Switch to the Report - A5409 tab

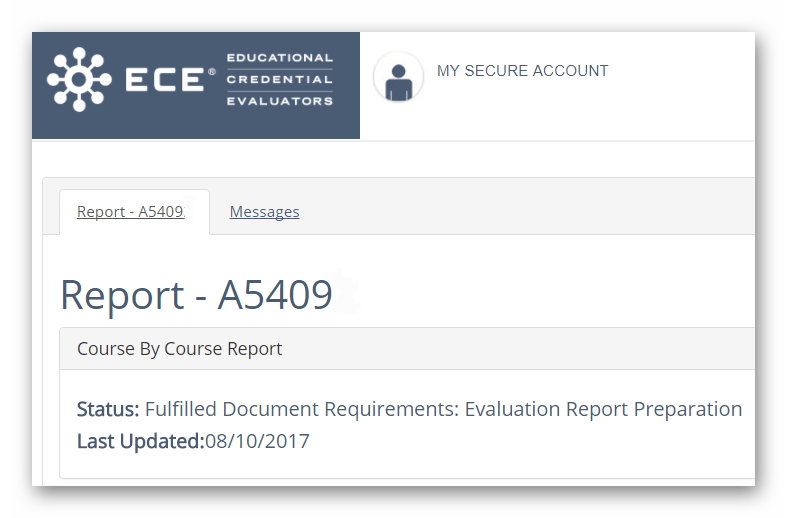[131, 211]
